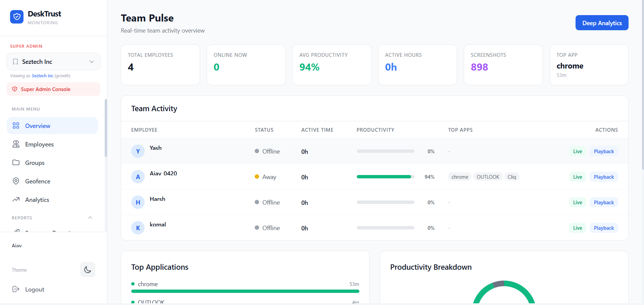Open the Seztech Inc organization dropdown
Image resolution: width=644 pixels, height=305 pixels.
(x=53, y=61)
